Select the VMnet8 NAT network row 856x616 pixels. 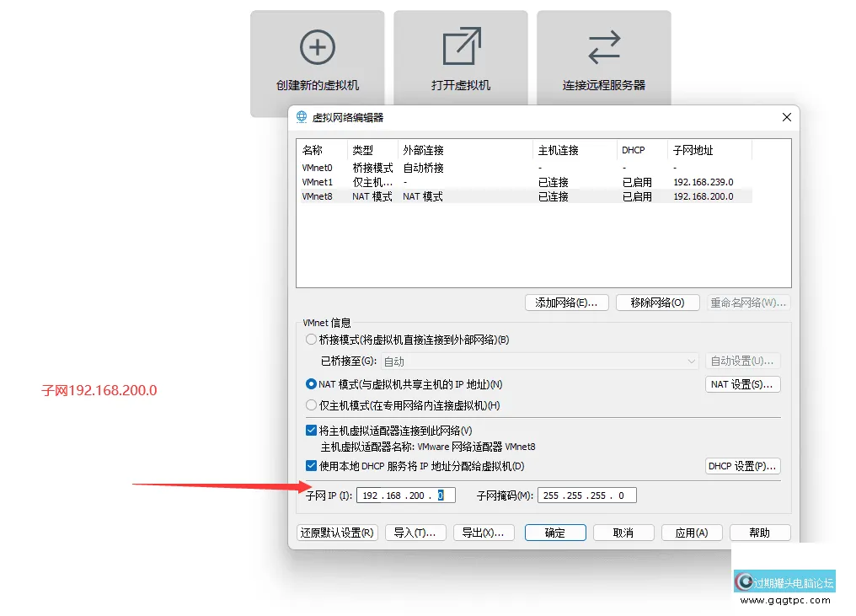click(x=318, y=196)
